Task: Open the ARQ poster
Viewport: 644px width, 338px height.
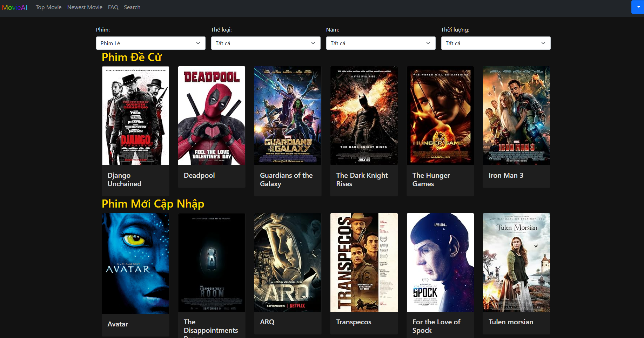Action: pyautogui.click(x=288, y=262)
